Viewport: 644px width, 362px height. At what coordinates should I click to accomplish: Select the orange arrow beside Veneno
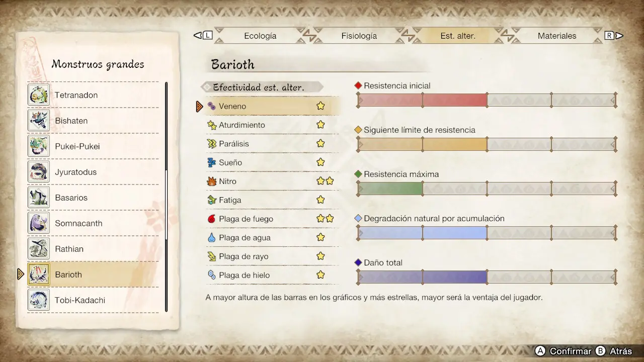pos(200,106)
